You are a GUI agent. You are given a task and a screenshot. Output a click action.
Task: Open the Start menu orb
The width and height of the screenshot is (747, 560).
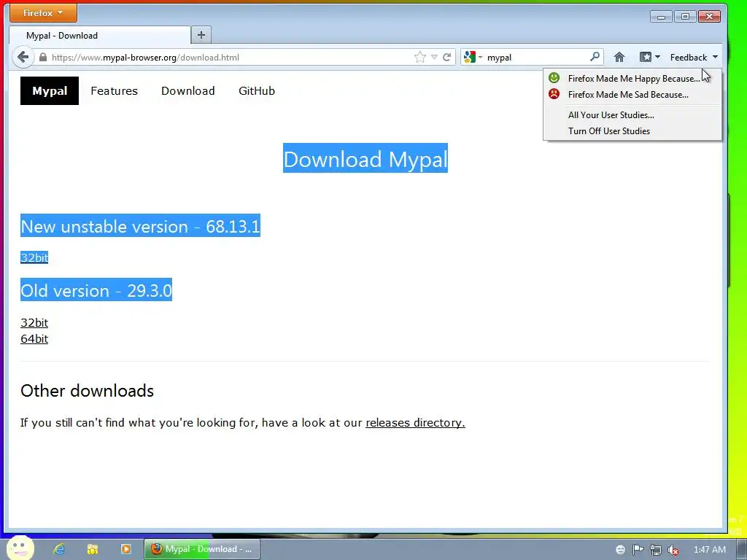tap(20, 548)
